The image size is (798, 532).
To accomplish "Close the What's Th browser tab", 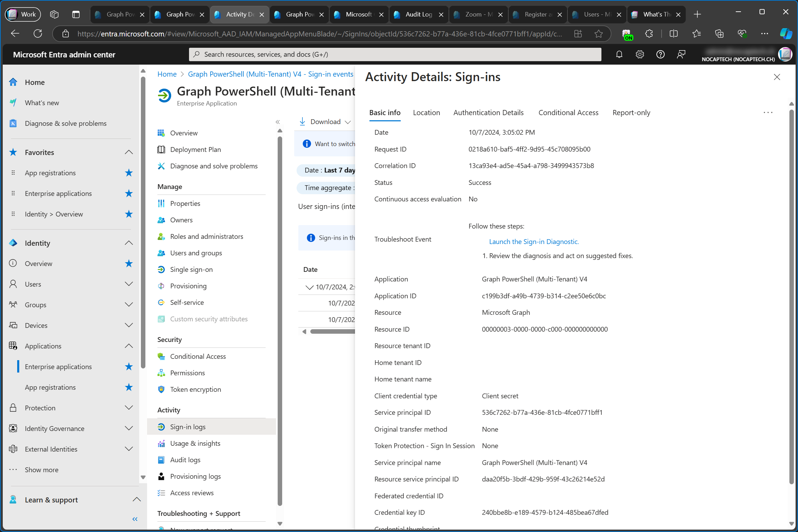I will [x=678, y=14].
